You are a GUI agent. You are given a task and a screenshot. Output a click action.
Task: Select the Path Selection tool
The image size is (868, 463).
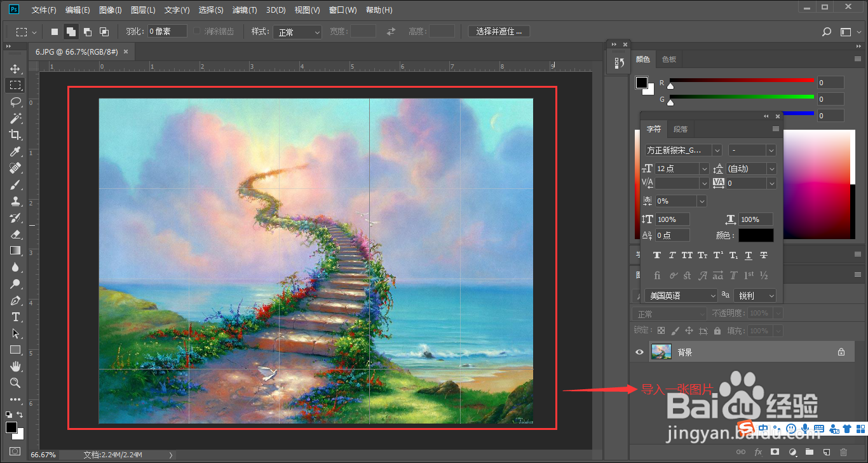pyautogui.click(x=15, y=333)
